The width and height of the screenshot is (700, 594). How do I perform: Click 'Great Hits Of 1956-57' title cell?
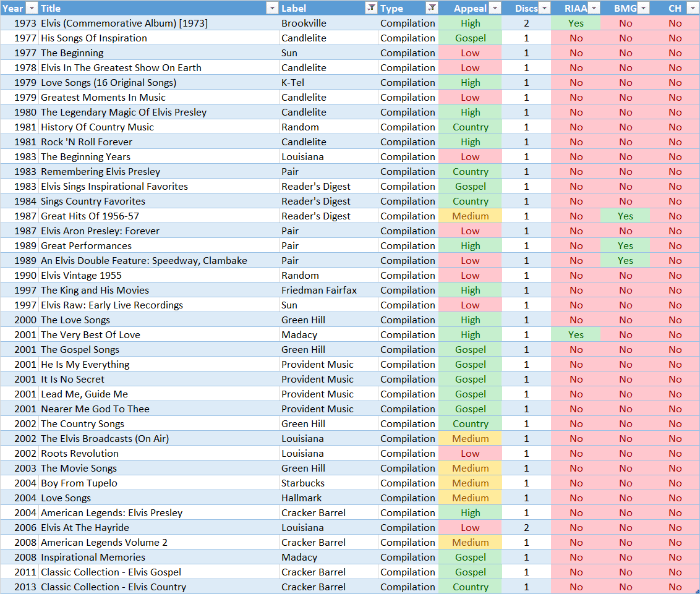[158, 216]
